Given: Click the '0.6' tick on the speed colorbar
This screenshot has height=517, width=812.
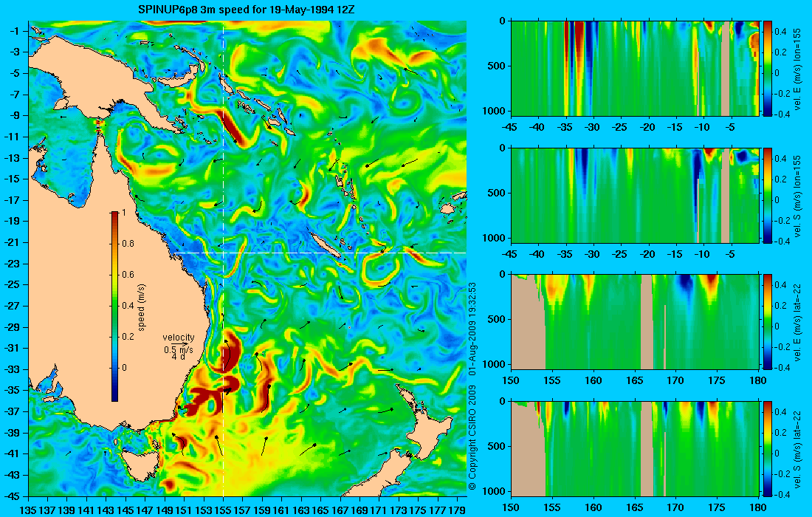Looking at the screenshot, I should pos(128,275).
